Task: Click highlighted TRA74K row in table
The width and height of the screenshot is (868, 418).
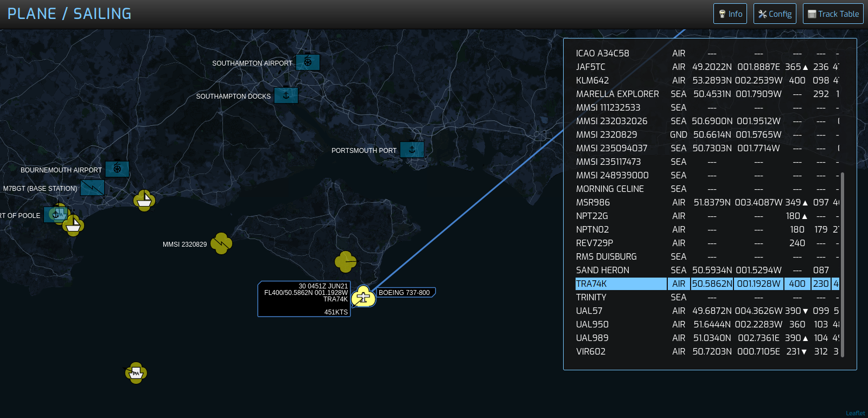Action: coord(707,284)
